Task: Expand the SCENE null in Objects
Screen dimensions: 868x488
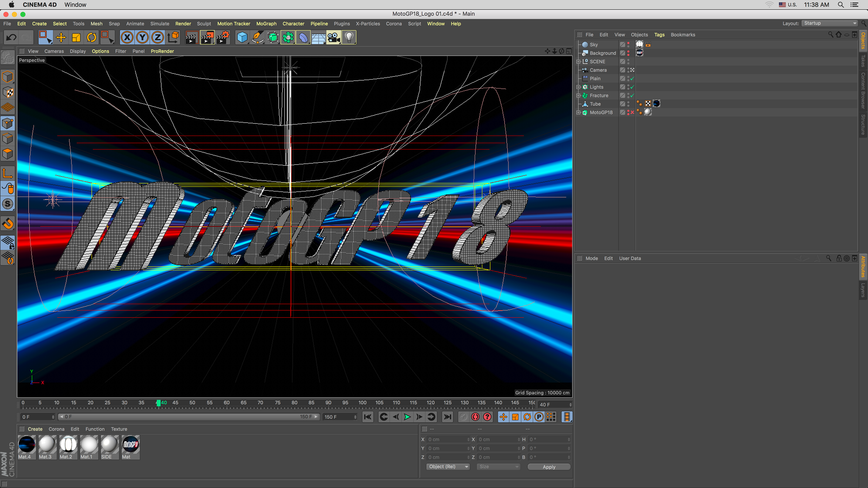Action: (579, 62)
